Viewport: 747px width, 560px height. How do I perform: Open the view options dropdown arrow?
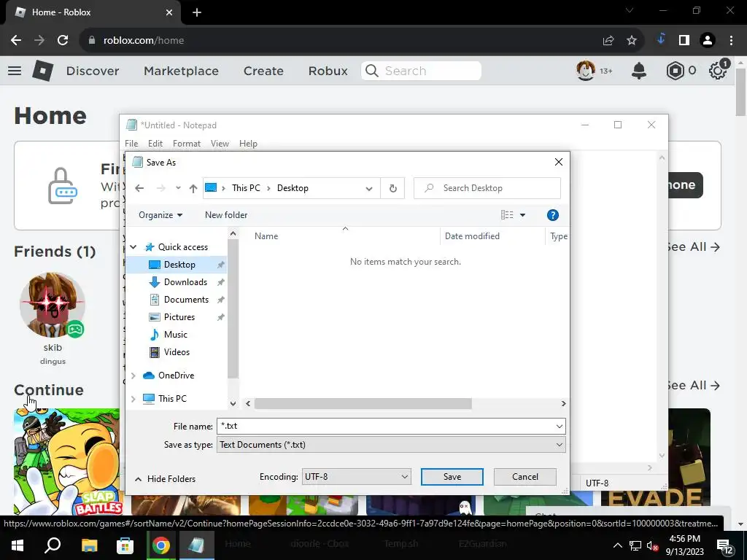click(x=522, y=215)
